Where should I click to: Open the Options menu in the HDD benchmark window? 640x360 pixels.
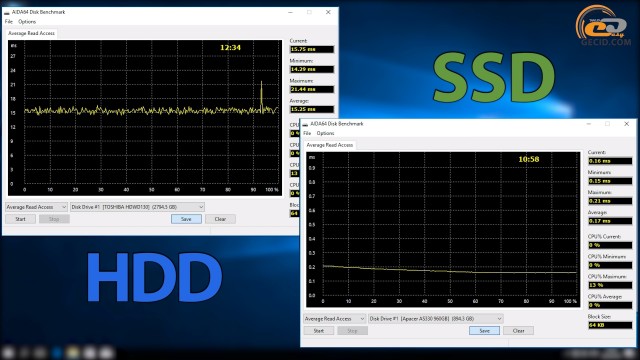(x=27, y=22)
